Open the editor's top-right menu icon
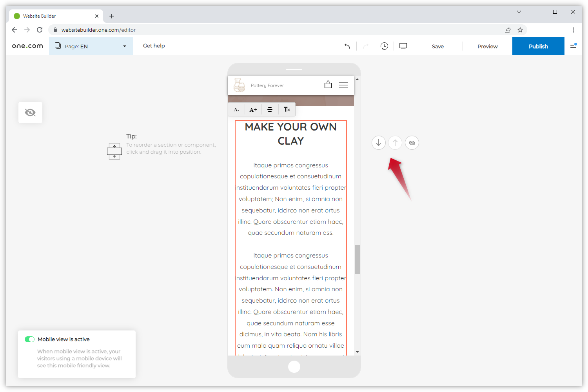 [x=573, y=46]
